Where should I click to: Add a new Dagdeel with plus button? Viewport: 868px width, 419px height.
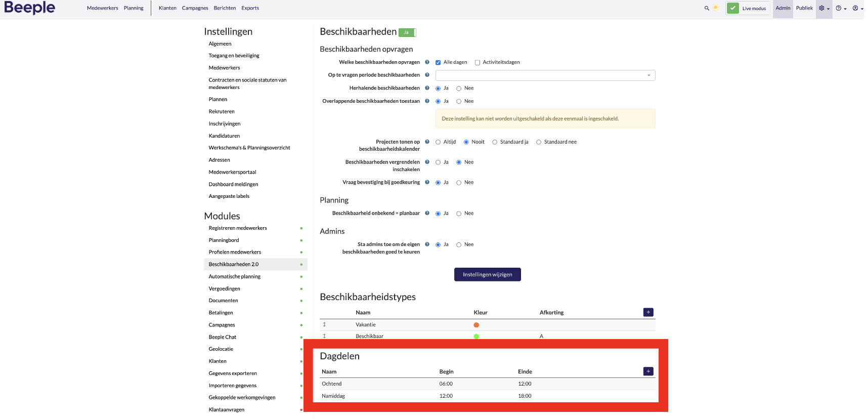point(648,371)
